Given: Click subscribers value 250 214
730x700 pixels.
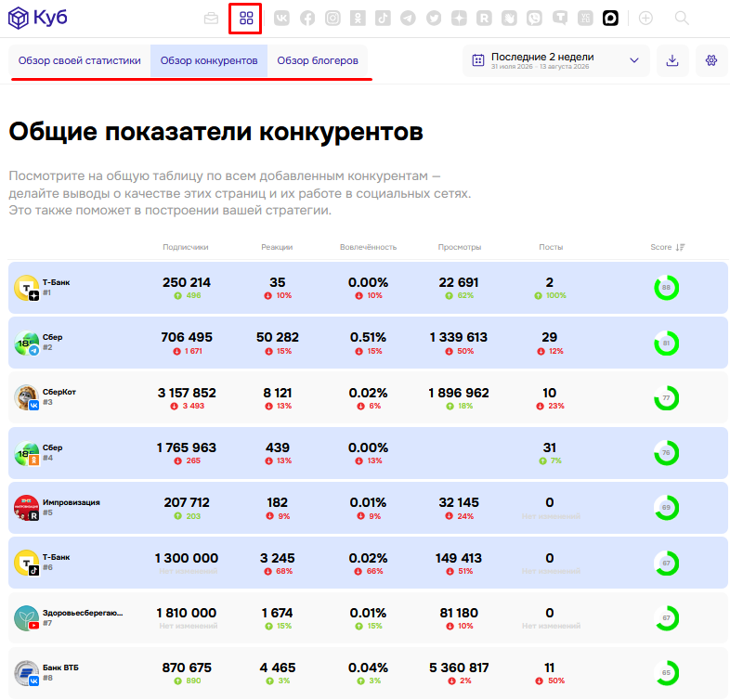Looking at the screenshot, I should [x=187, y=282].
